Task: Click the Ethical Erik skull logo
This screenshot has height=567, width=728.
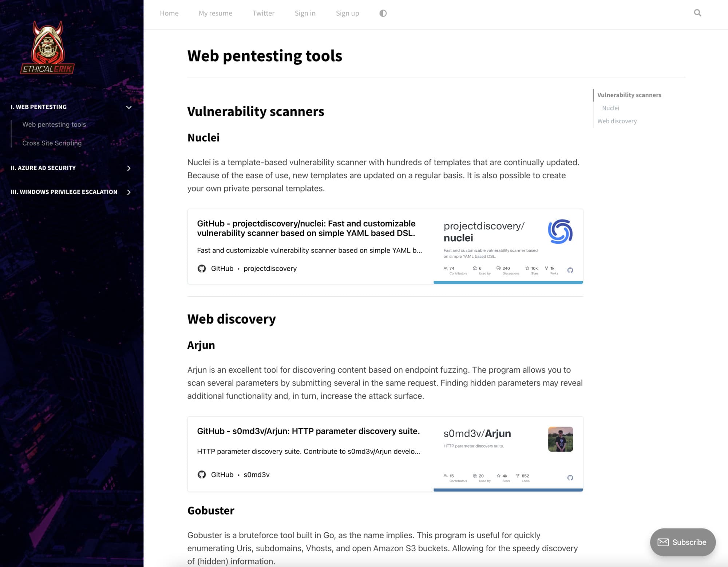Action: point(48,48)
